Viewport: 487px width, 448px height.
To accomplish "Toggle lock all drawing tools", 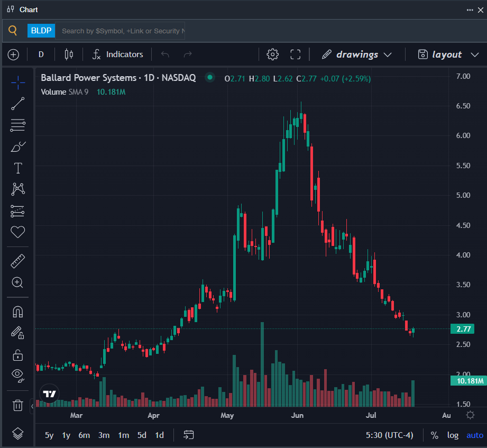I will coord(17,355).
